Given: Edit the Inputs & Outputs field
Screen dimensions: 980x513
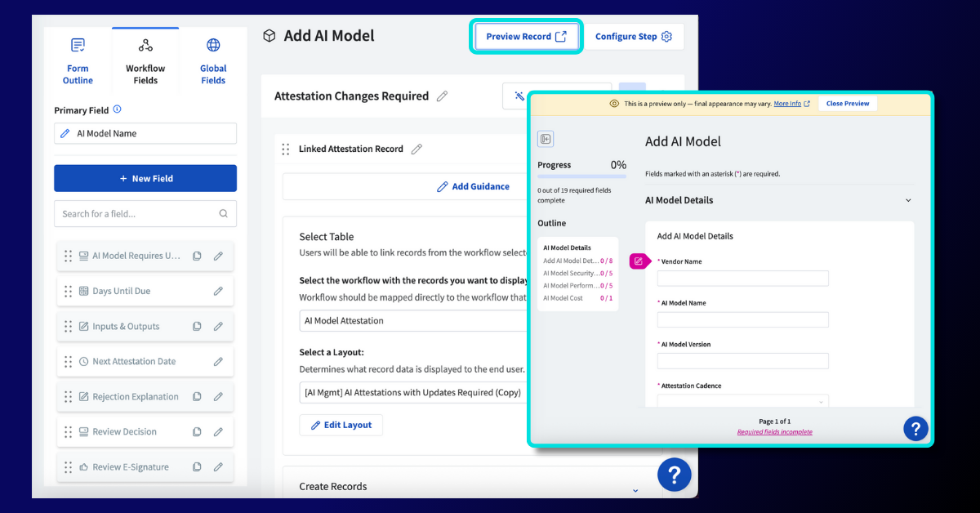Looking at the screenshot, I should (x=218, y=326).
